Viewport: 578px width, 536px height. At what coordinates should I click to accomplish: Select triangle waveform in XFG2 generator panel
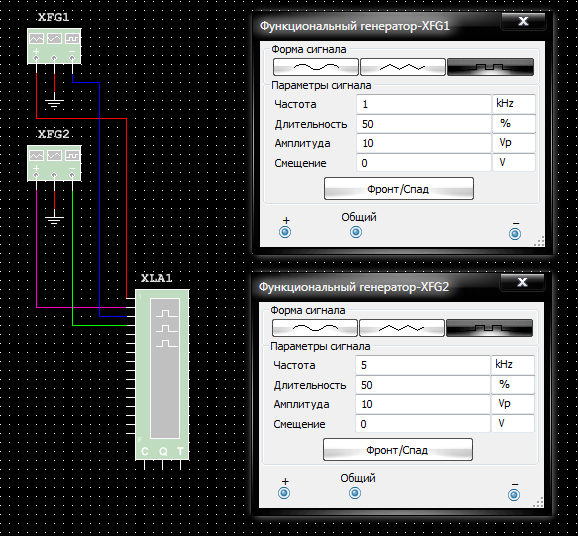(401, 328)
